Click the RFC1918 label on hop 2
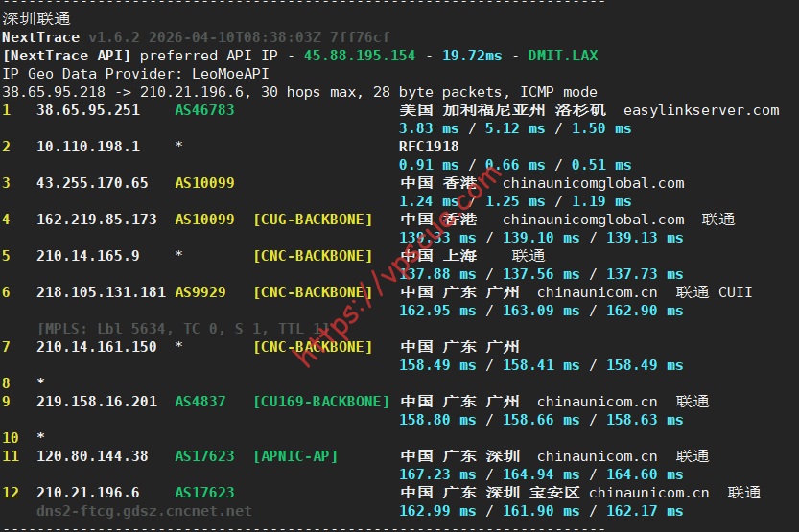 pyautogui.click(x=429, y=147)
